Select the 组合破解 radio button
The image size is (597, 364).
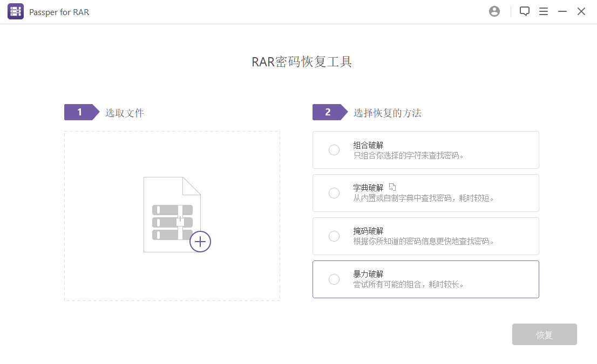(x=334, y=150)
